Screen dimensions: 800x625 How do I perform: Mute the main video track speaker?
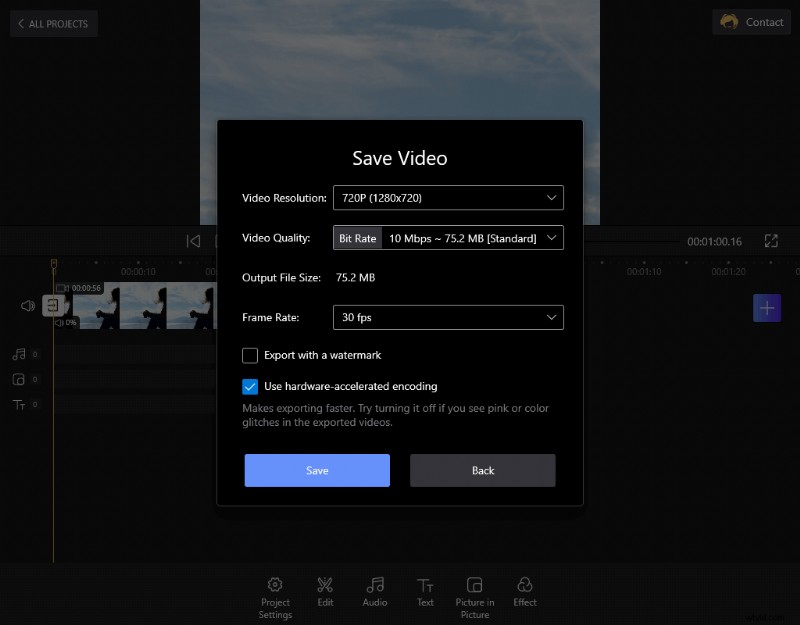27,305
